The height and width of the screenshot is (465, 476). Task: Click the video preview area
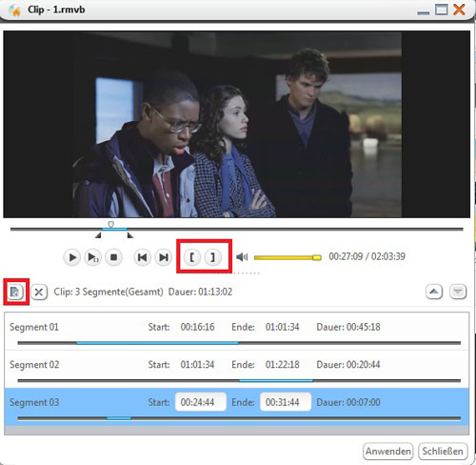[x=236, y=124]
